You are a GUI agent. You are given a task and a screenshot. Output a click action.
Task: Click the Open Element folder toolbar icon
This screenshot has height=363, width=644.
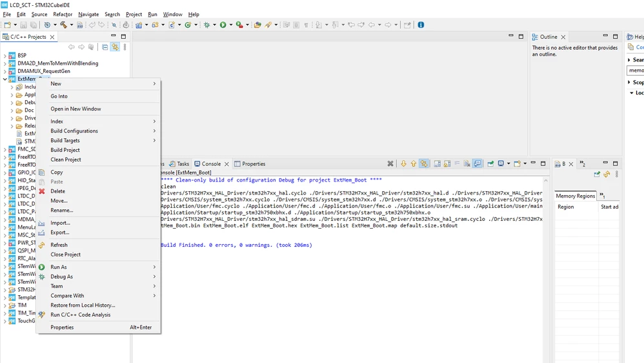click(257, 25)
